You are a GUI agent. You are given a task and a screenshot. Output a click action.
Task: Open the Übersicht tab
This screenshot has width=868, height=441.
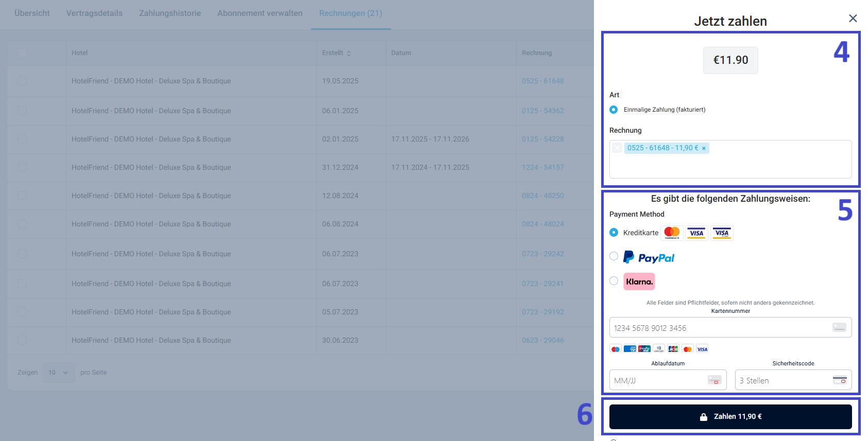[x=32, y=13]
